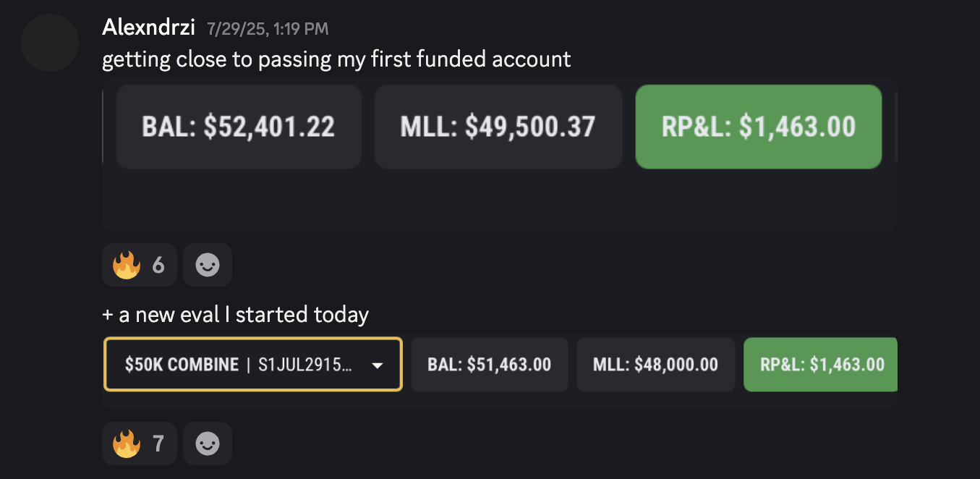Click the MLL: $48,000.00 box
The image size is (980, 479).
click(655, 365)
